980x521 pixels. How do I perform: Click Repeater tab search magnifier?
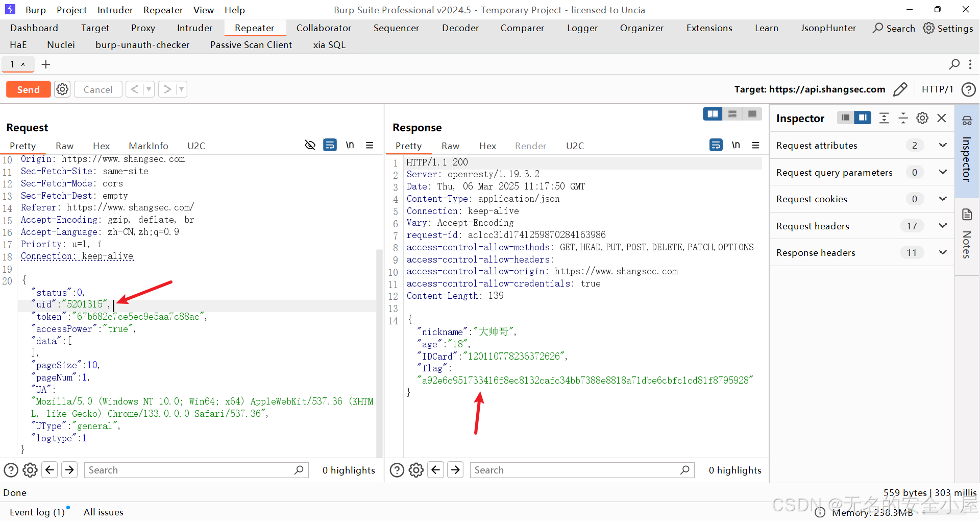[x=954, y=64]
